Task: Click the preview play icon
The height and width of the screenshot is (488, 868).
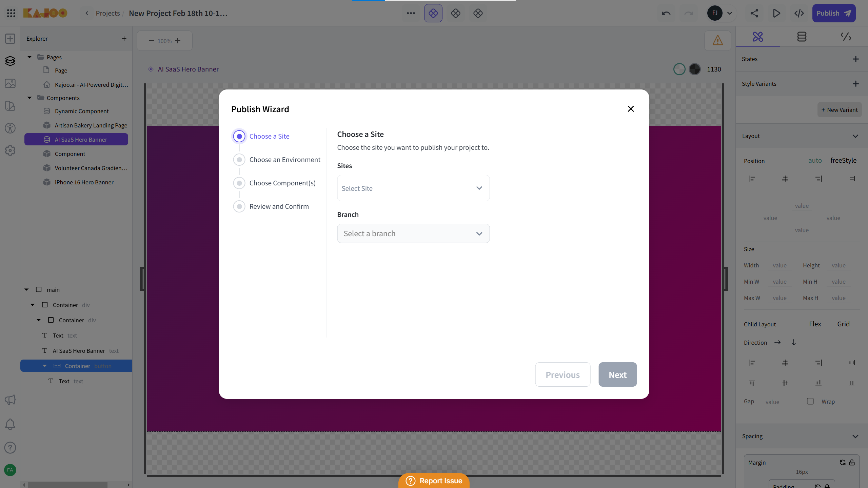Action: [x=776, y=13]
